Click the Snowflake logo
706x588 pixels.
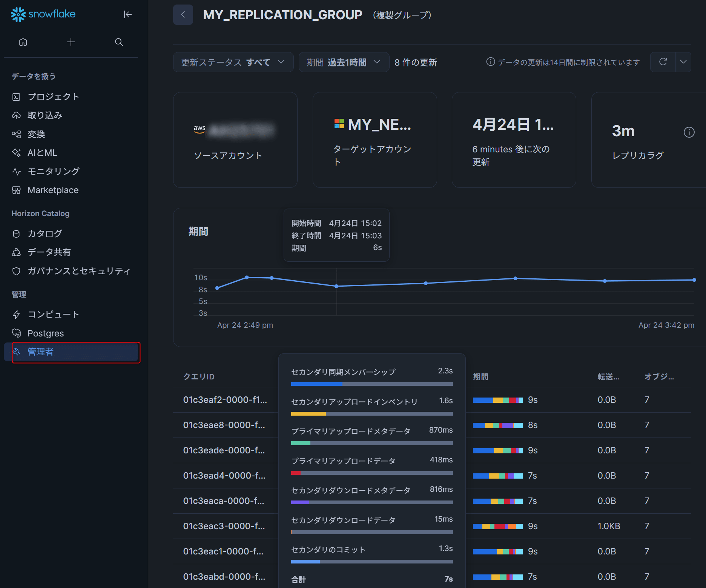click(x=43, y=14)
